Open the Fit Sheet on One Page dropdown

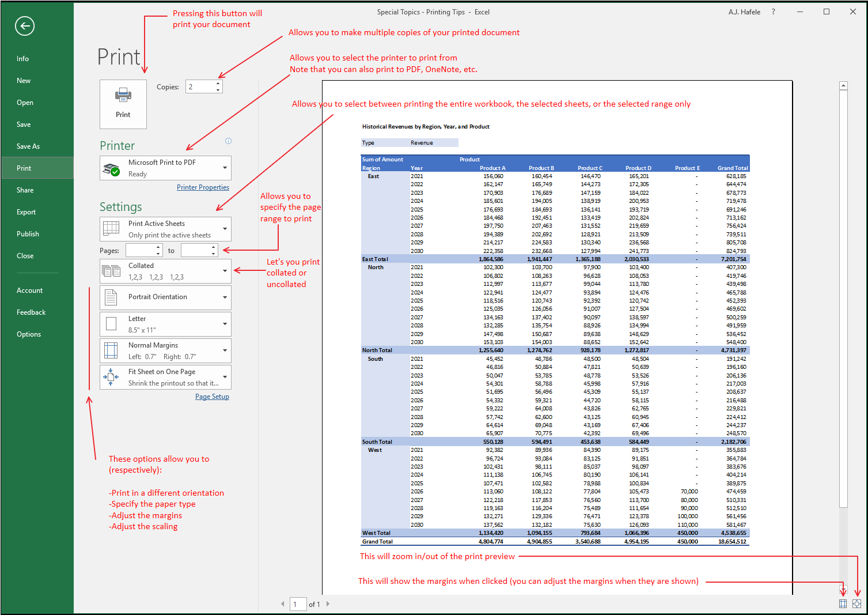point(165,377)
